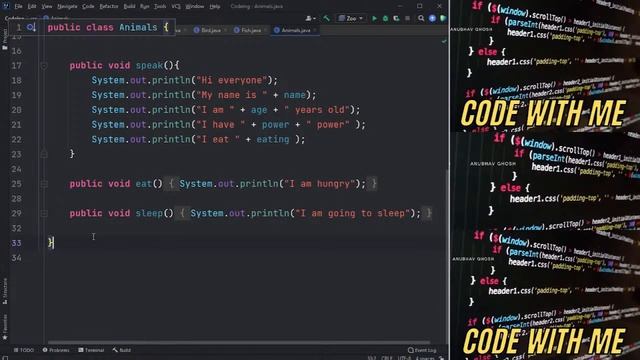
Task: Click the Stop square icon
Action: (407, 18)
